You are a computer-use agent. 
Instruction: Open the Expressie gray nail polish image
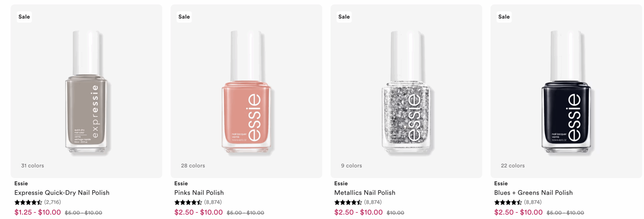tap(86, 92)
